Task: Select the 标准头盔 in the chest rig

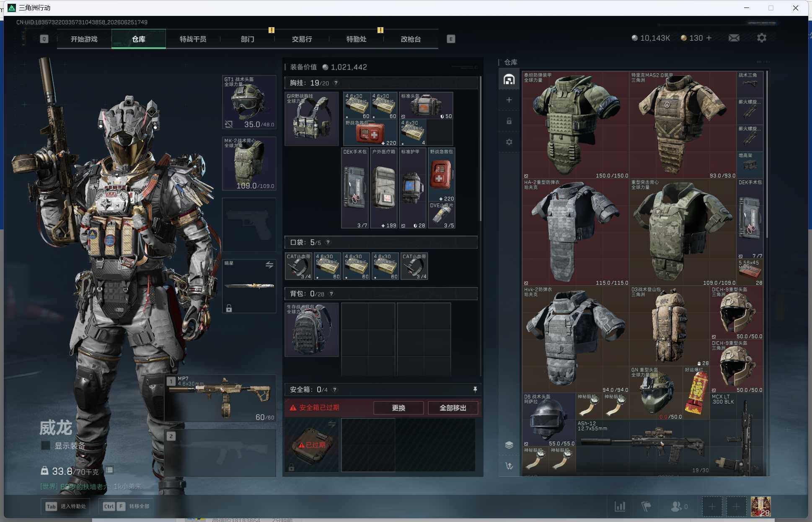Action: (x=426, y=105)
